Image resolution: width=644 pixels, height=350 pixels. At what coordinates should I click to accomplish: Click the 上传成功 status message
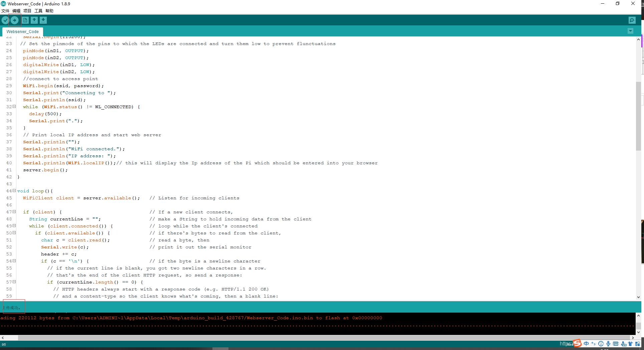tap(12, 308)
